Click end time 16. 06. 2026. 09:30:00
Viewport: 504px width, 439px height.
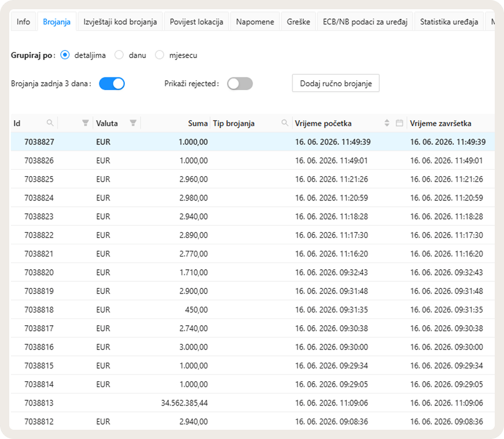point(446,347)
